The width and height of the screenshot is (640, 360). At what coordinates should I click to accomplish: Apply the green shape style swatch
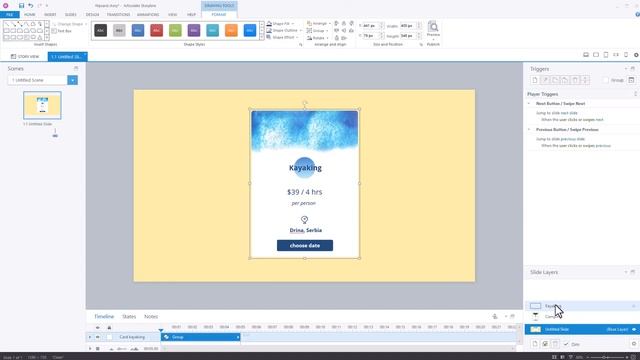(175, 30)
